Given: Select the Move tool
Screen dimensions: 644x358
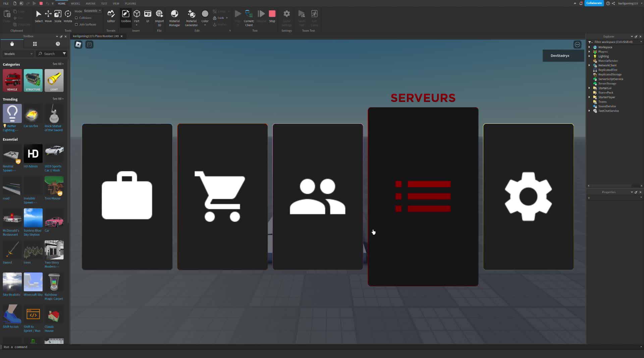Looking at the screenshot, I should (x=48, y=15).
